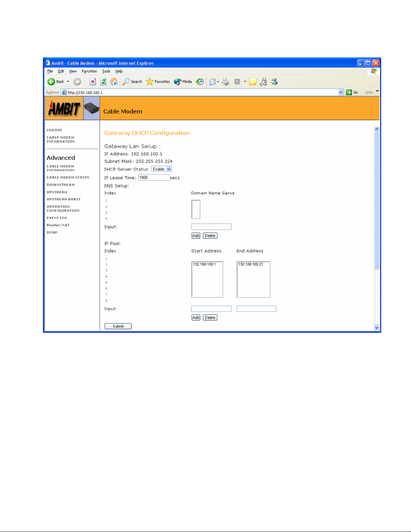Click the green Go arrow button
411x532 pixels.
point(349,92)
